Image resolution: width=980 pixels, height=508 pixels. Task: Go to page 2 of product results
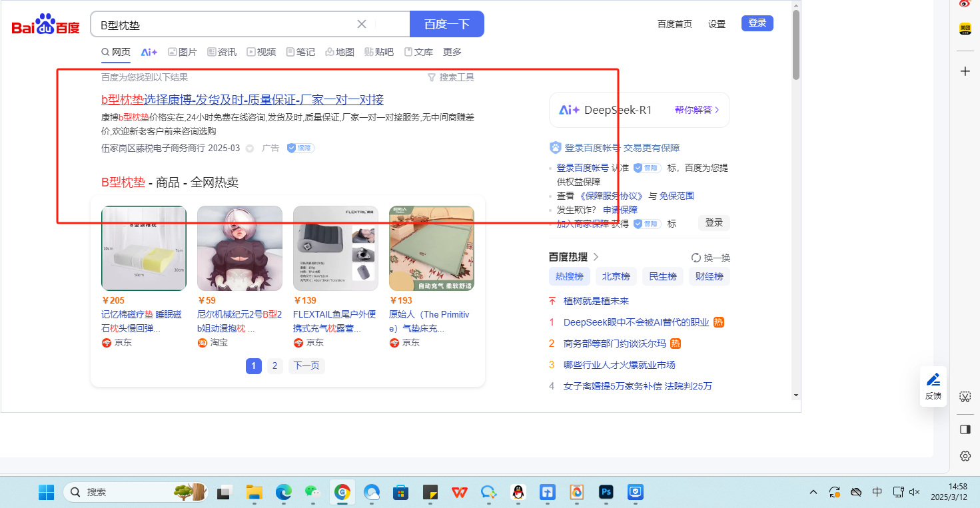coord(274,366)
